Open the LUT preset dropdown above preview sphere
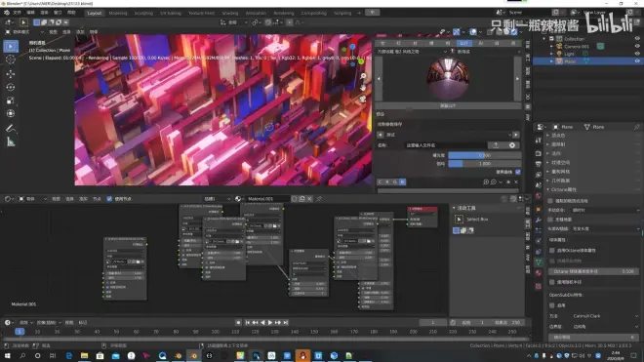The image size is (644, 362). click(x=412, y=52)
